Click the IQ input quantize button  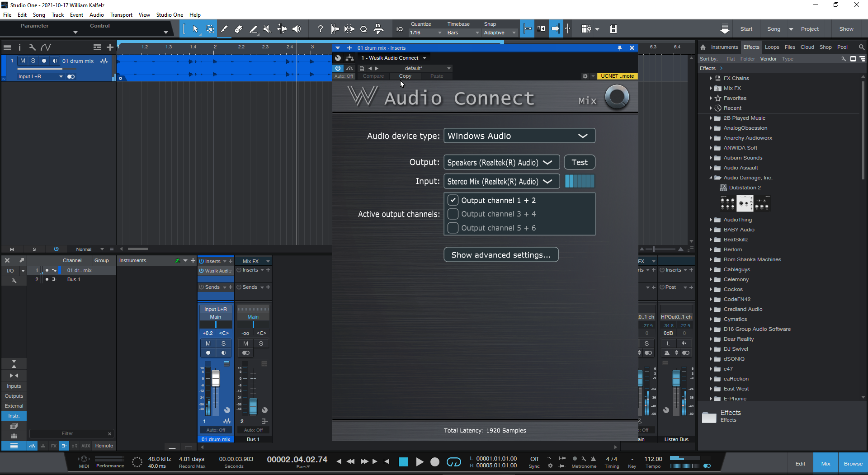400,29
